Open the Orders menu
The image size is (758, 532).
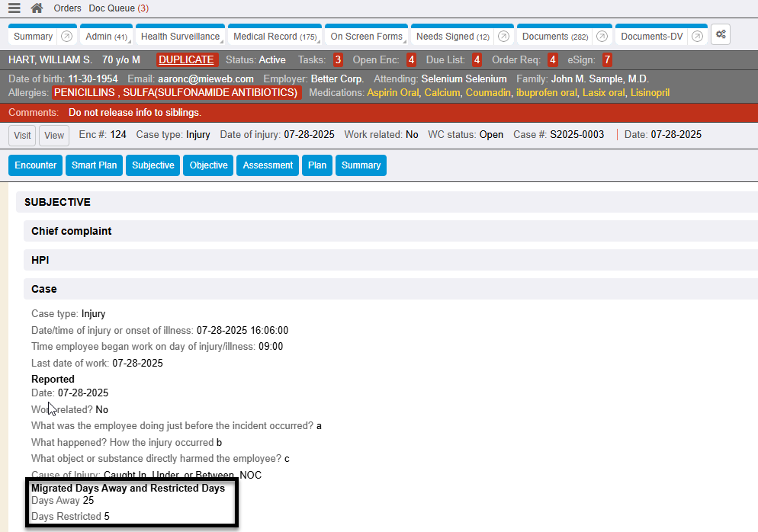[68, 8]
